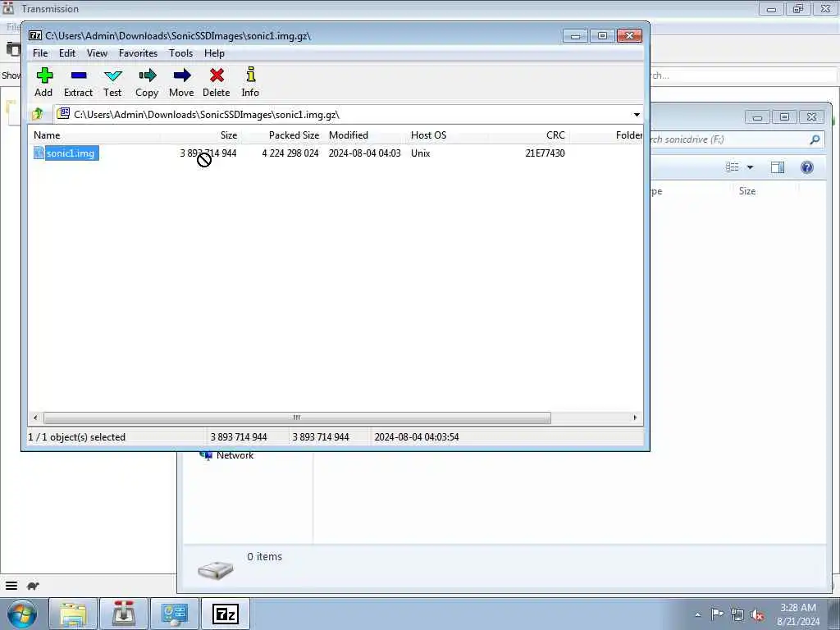Screen dimensions: 840x630
Task: Click the scroll right arrow in 7-Zip
Action: (x=636, y=418)
